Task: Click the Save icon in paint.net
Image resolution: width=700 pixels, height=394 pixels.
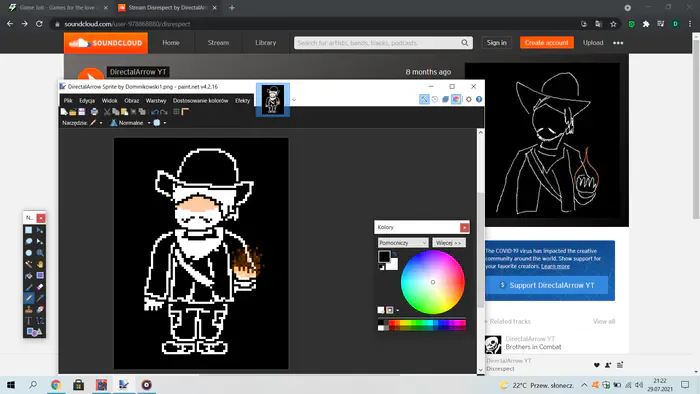Action: [x=81, y=112]
